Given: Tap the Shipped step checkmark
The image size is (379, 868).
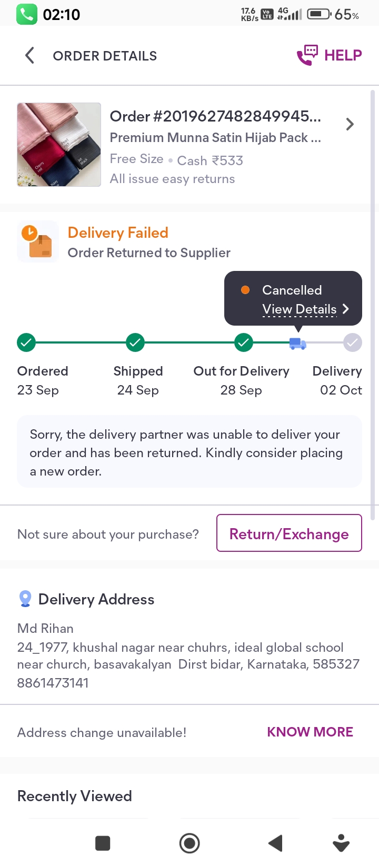Looking at the screenshot, I should [135, 342].
